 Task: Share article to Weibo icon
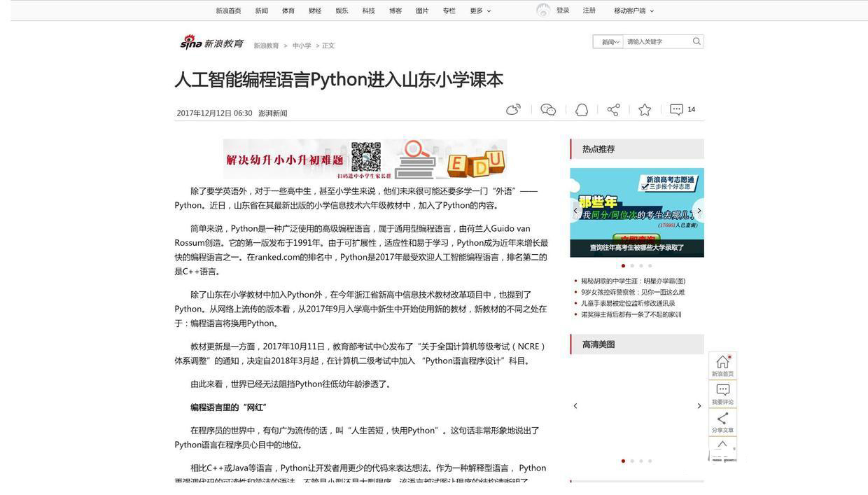513,109
